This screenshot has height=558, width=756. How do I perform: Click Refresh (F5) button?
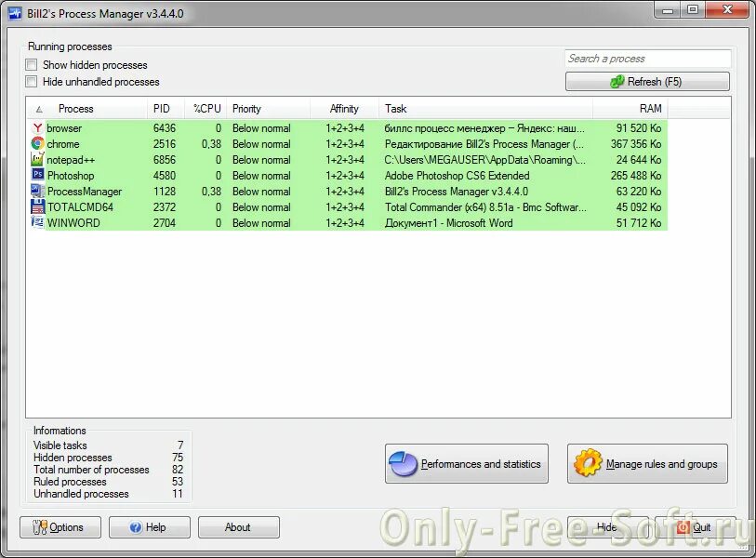click(x=647, y=82)
